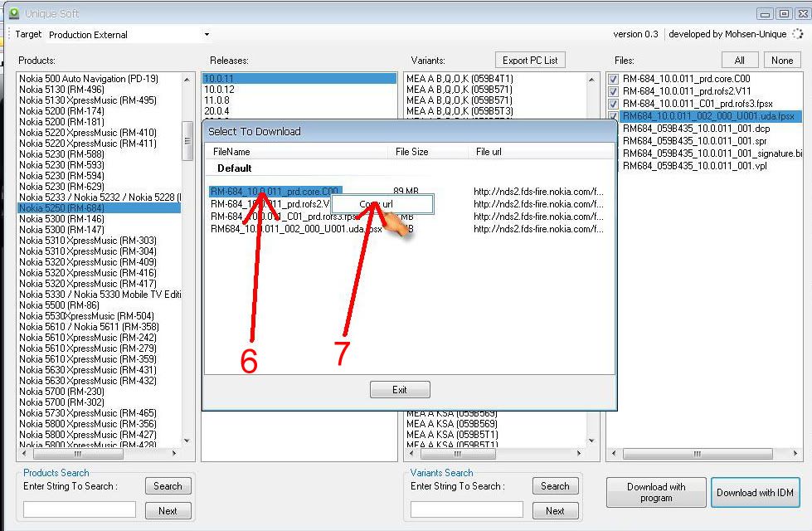Image resolution: width=812 pixels, height=531 pixels.
Task: Click Download with program
Action: (x=656, y=493)
